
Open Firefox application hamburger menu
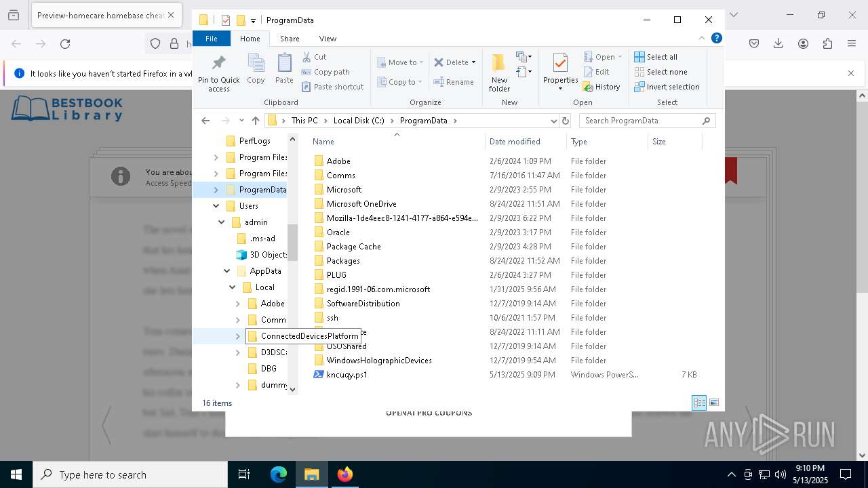tap(852, 44)
